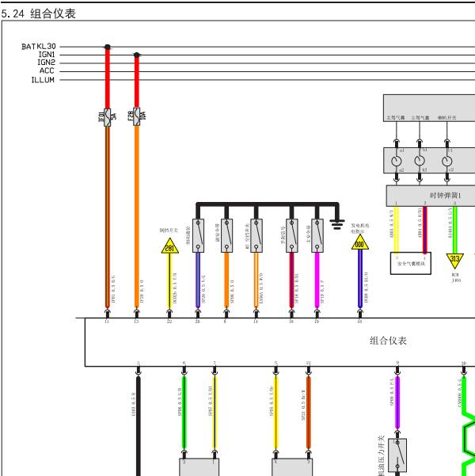This screenshot has height=476, width=475.
Task: Click the ACC power rail label
Action: [47, 70]
